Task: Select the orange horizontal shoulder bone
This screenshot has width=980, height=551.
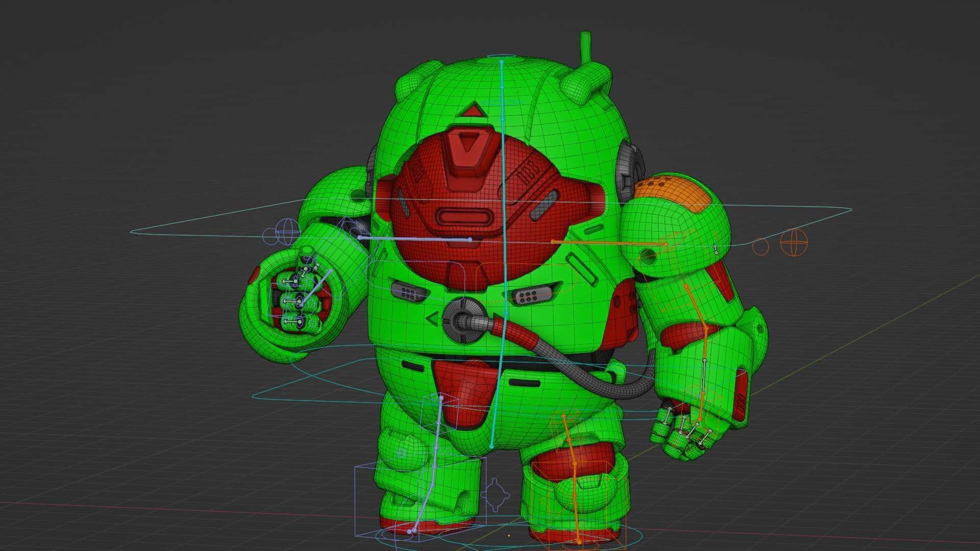Action: tap(609, 243)
